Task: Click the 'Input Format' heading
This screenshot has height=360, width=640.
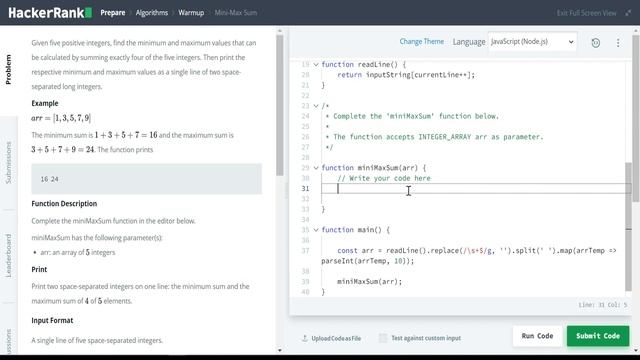Action: coord(52,320)
